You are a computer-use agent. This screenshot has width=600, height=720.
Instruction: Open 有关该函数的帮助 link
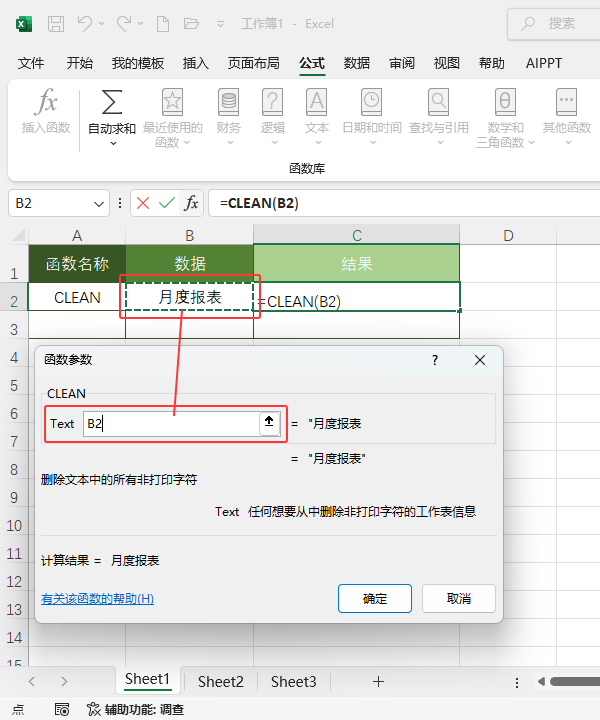pyautogui.click(x=97, y=598)
